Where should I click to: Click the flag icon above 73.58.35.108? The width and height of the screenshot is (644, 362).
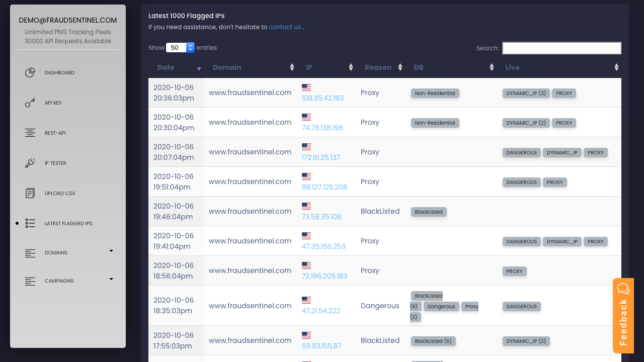click(x=306, y=206)
